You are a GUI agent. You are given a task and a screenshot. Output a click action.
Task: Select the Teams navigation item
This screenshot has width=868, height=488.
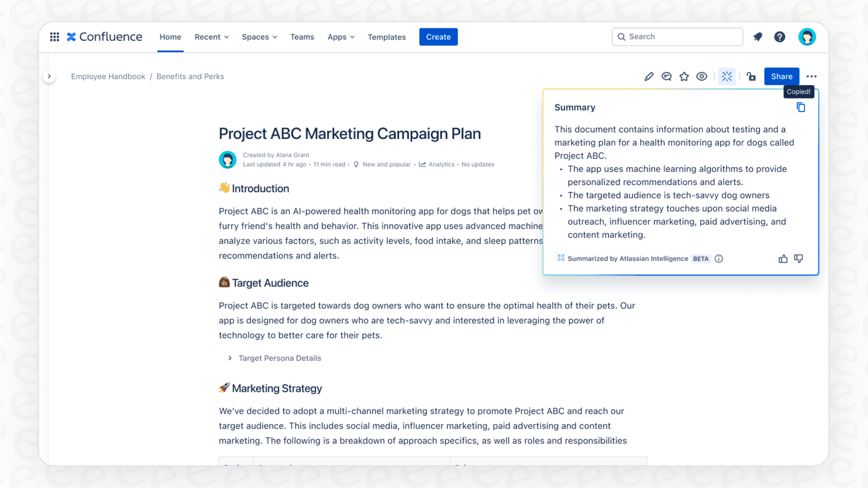[302, 37]
